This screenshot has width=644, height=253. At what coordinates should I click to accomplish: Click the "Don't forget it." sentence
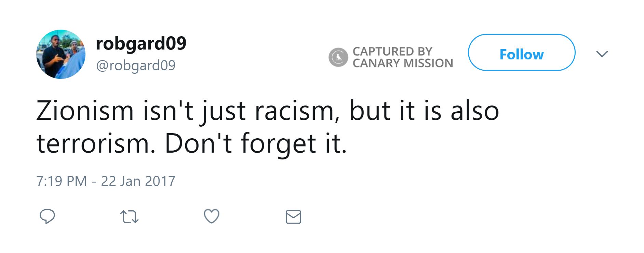click(x=256, y=143)
